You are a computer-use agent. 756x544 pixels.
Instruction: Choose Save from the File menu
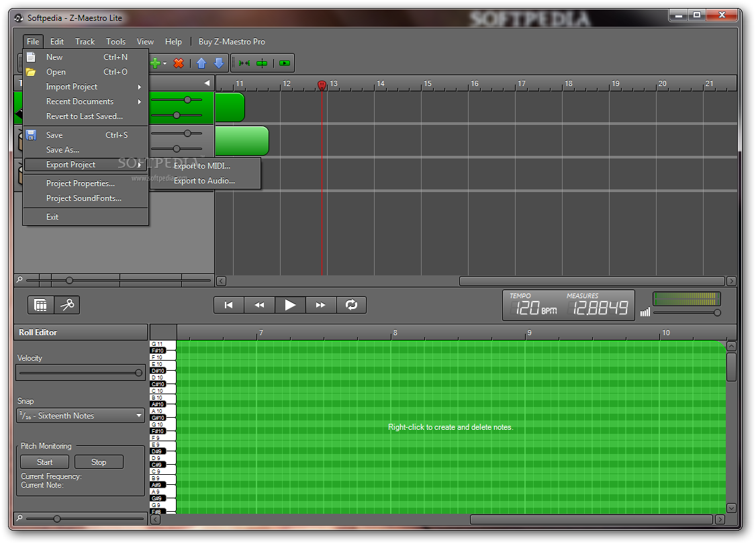(85, 135)
